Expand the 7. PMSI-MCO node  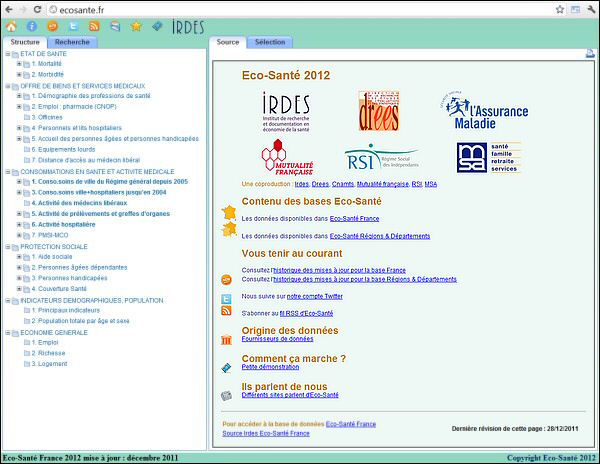[19, 235]
